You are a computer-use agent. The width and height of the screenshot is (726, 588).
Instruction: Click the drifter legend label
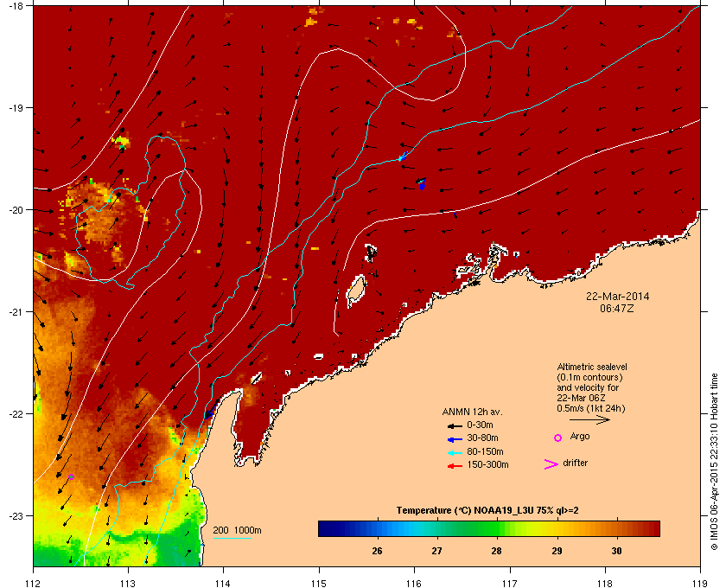click(x=575, y=463)
